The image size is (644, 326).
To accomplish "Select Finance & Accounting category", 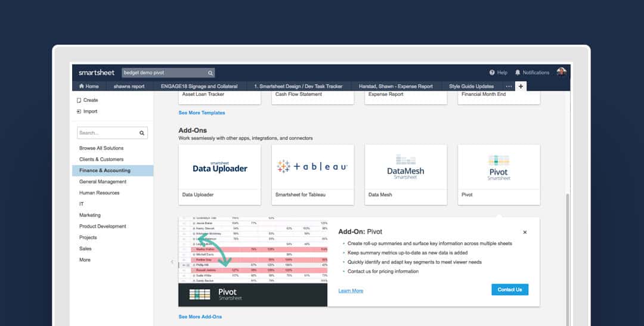I will (113, 170).
